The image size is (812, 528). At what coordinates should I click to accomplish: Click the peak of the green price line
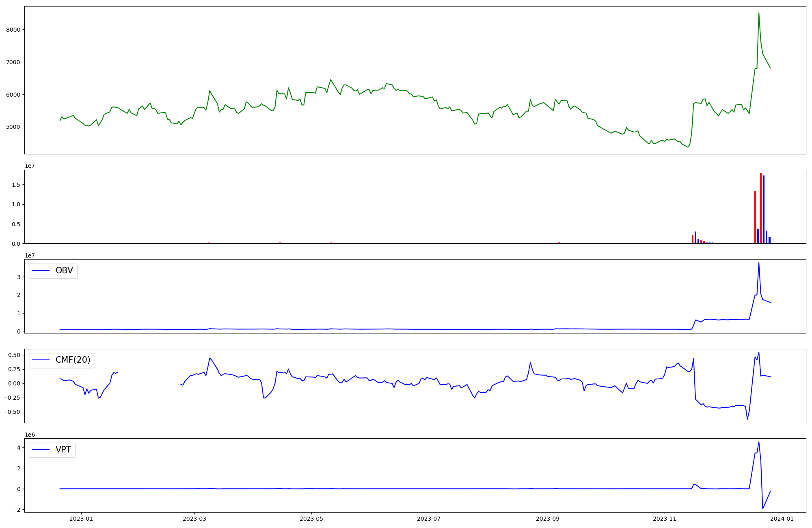pos(759,13)
